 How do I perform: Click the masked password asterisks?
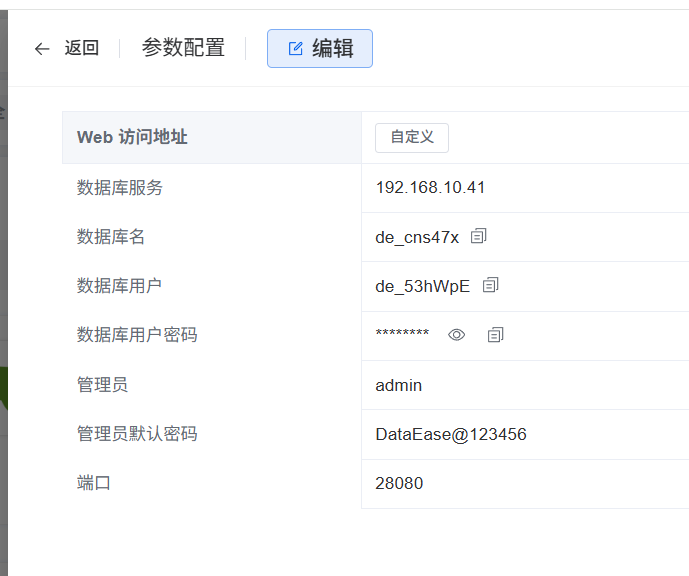(402, 335)
